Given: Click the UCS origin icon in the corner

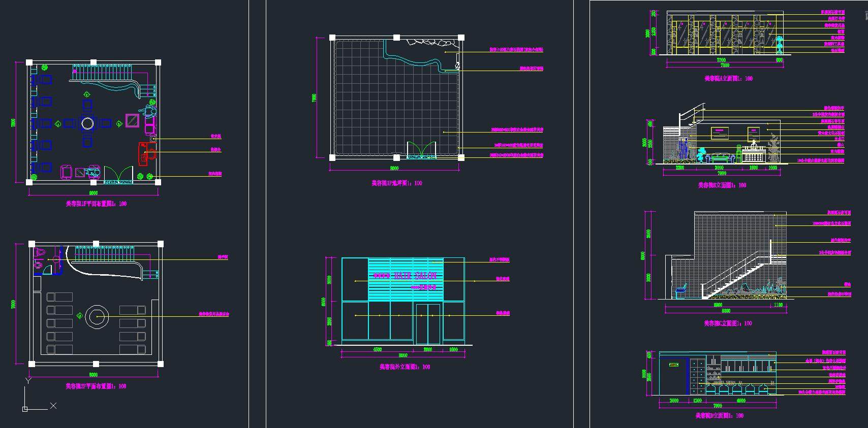Looking at the screenshot, I should coord(25,409).
